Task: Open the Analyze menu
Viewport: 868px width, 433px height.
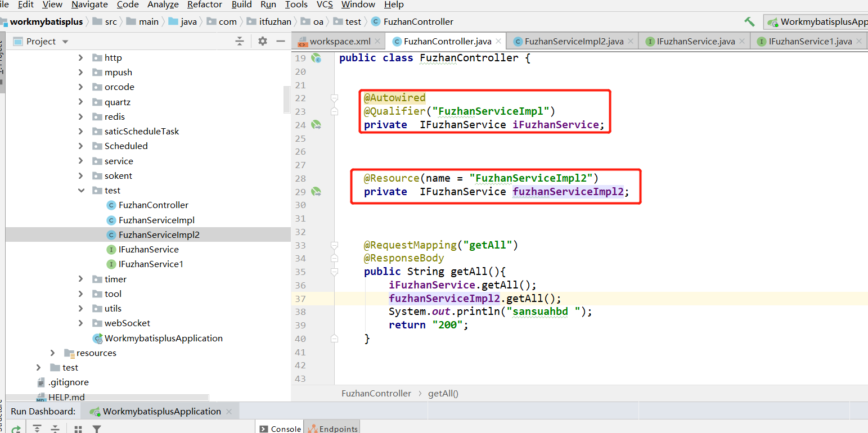Action: 163,4
